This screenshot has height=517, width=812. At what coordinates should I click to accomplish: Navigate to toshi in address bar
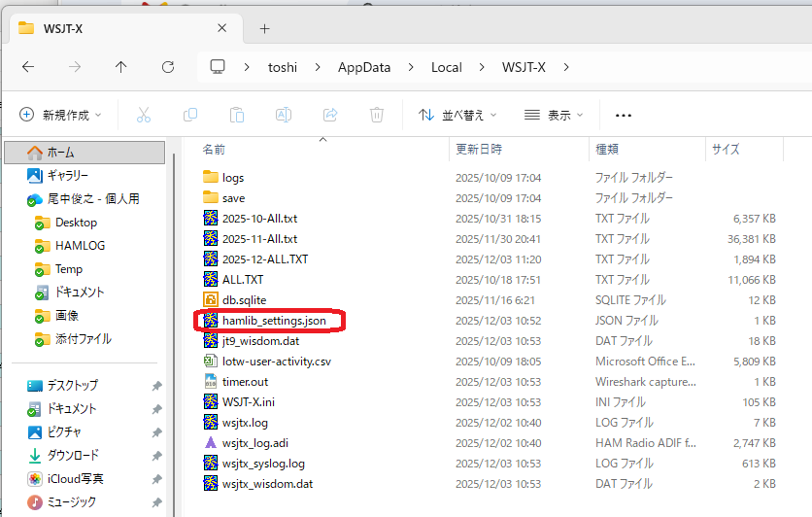(x=283, y=67)
